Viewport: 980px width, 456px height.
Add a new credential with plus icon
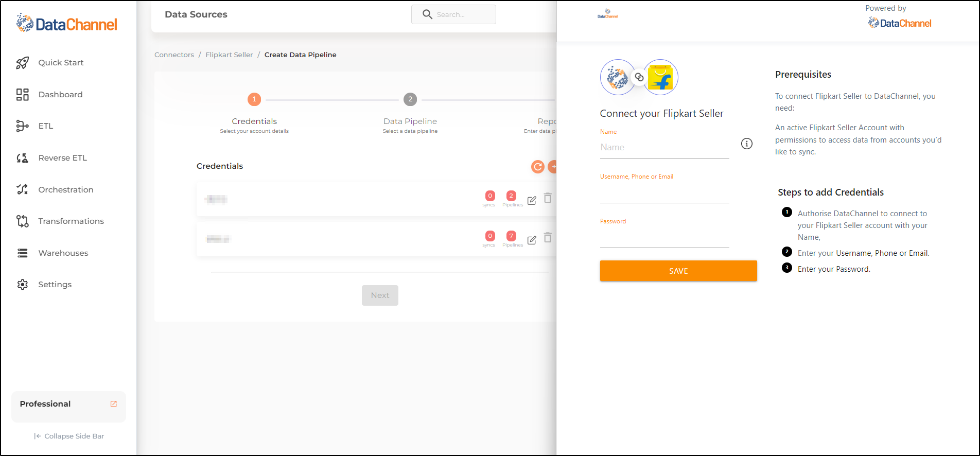click(x=553, y=167)
